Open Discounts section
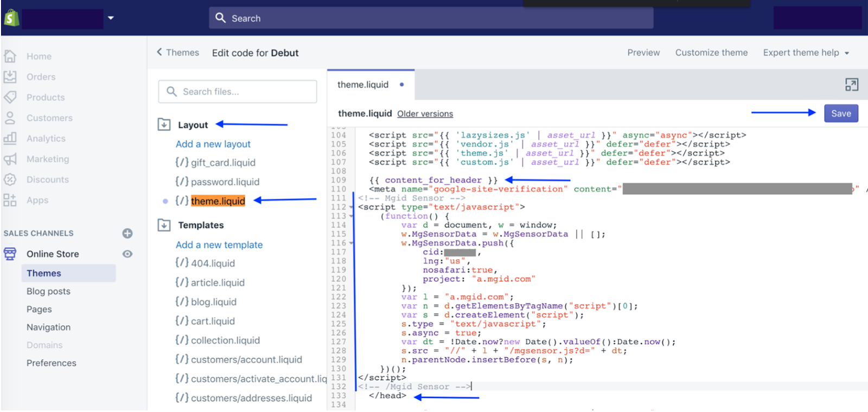Image resolution: width=868 pixels, height=412 pixels. pos(48,180)
